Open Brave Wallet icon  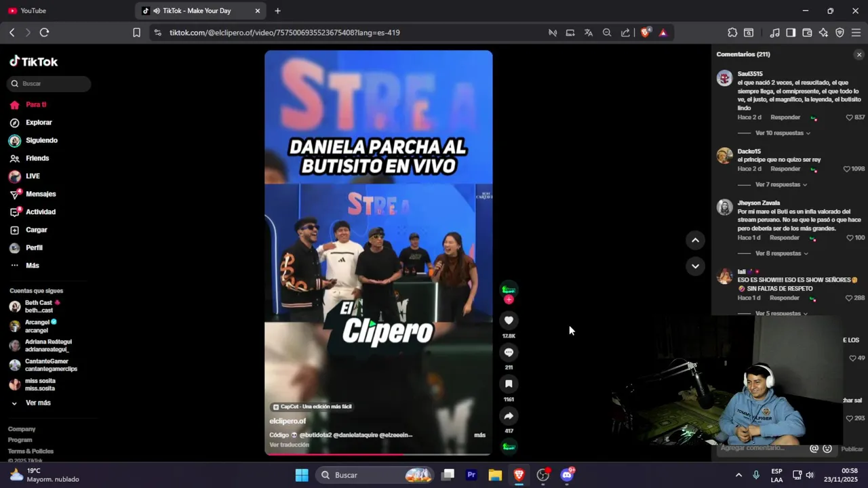tap(807, 33)
